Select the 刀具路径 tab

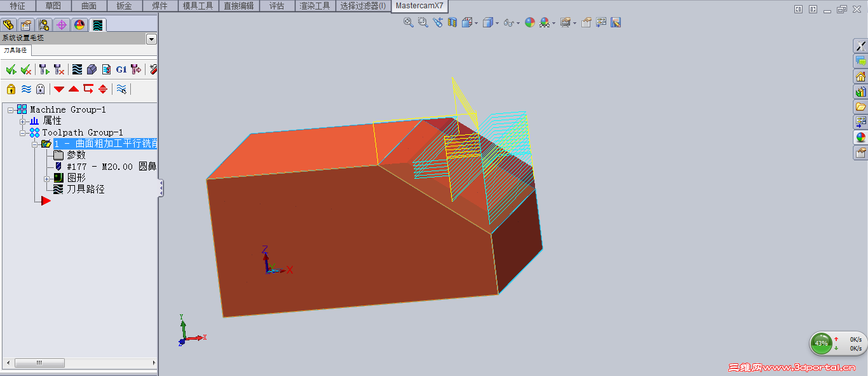point(15,50)
